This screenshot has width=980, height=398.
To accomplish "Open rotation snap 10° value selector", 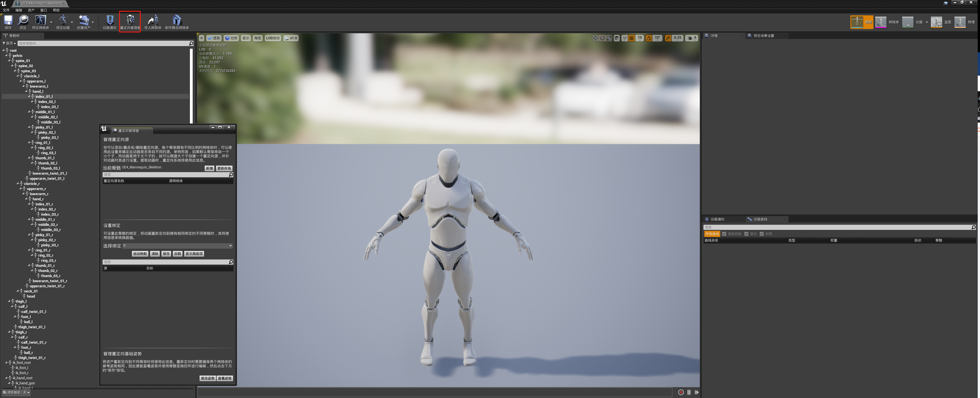I will coord(658,38).
